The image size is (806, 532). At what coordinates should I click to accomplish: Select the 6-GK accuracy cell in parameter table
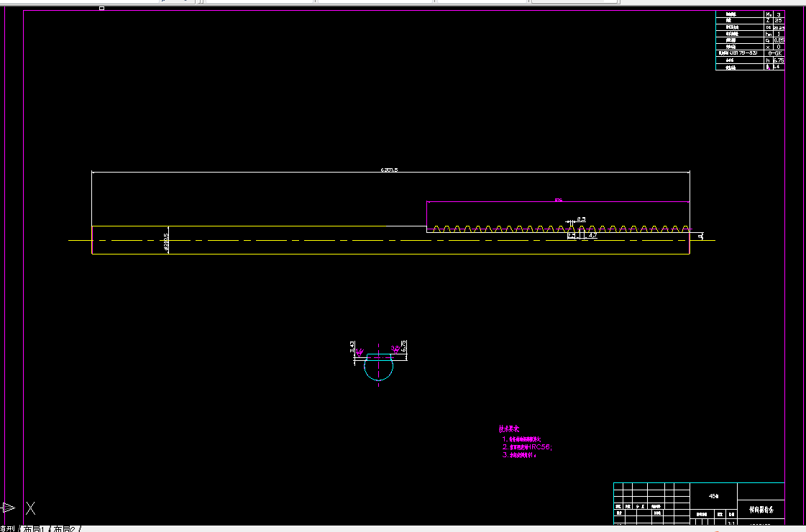click(774, 53)
